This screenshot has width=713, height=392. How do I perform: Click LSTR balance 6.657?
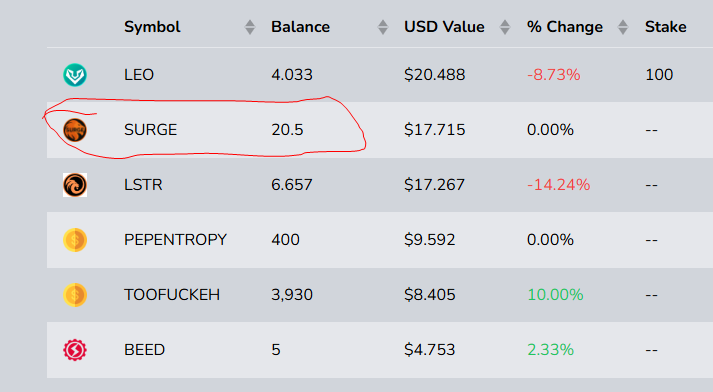(292, 185)
